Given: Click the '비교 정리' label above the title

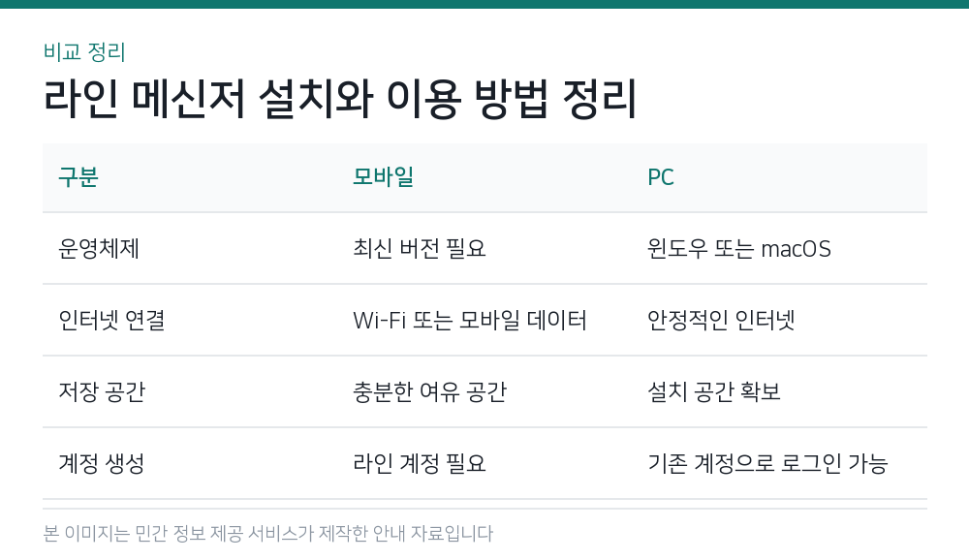Looking at the screenshot, I should (84, 52).
